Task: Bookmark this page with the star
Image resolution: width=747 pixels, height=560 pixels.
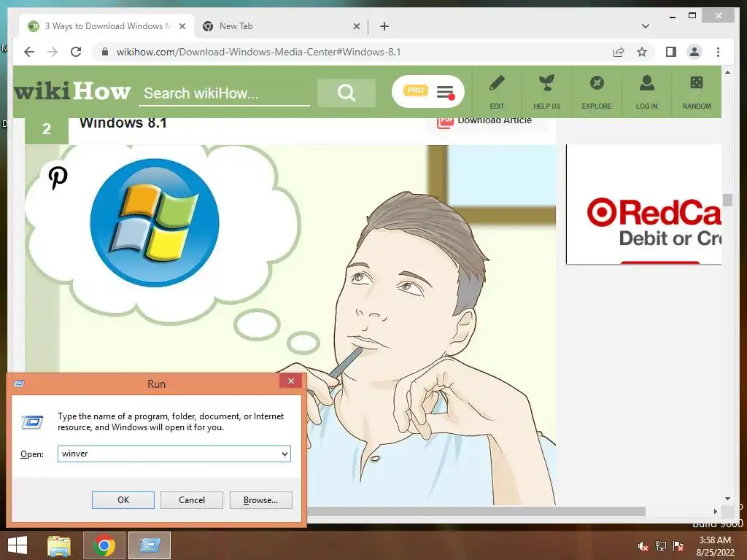Action: click(642, 52)
